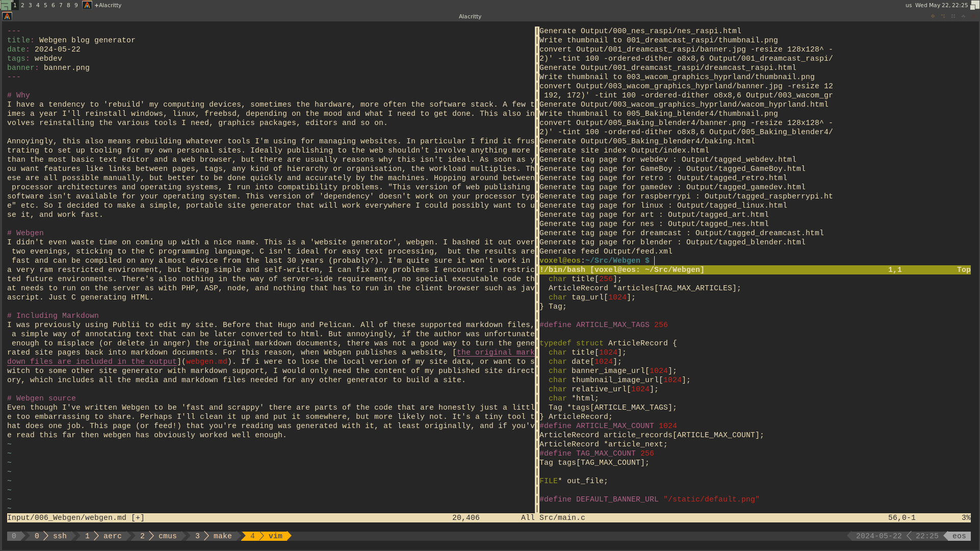
Task: Switch to workspace tag 7
Action: pos(61,5)
